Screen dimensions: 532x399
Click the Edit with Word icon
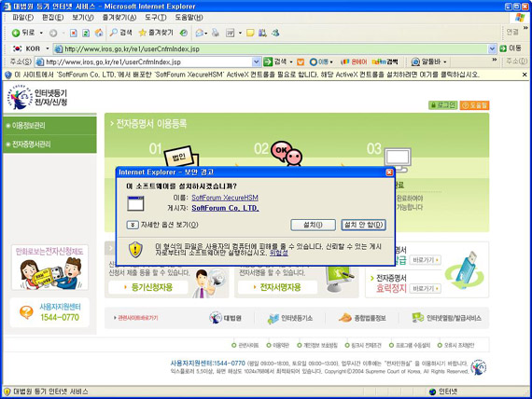pyautogui.click(x=230, y=33)
